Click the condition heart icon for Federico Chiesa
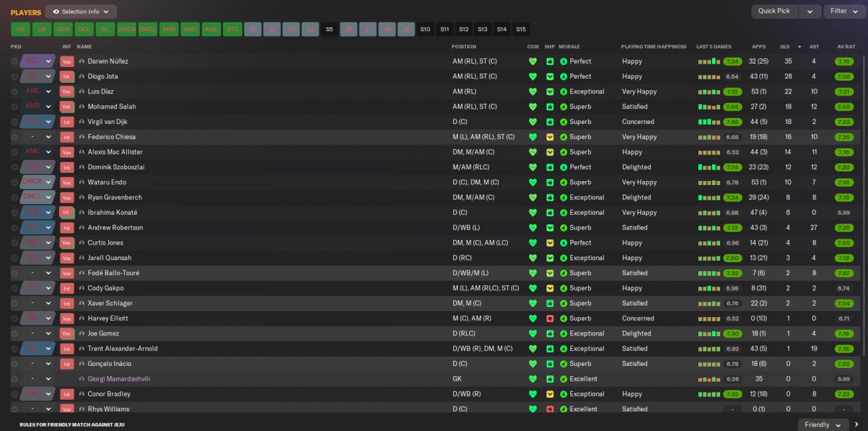Image resolution: width=868 pixels, height=431 pixels. (533, 137)
